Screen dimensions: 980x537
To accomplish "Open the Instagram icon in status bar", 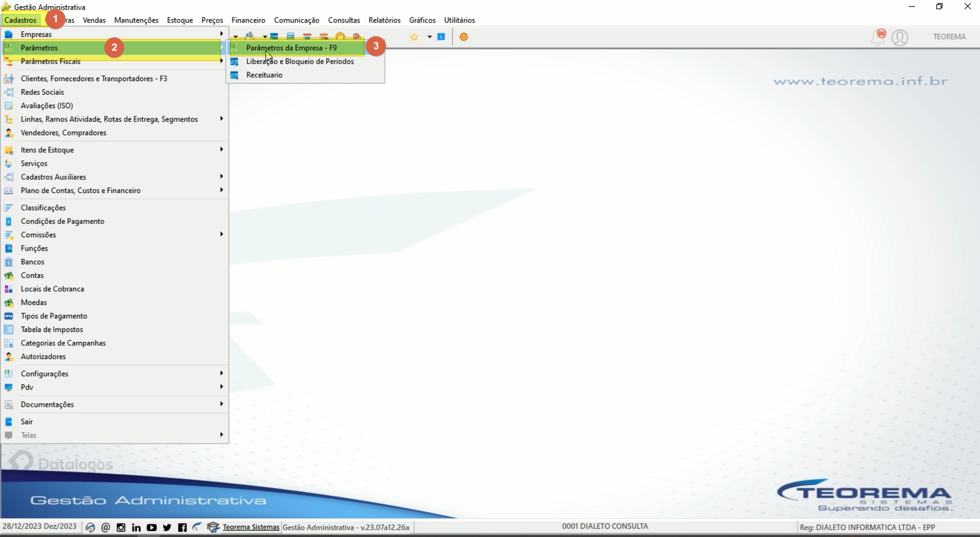I will click(x=121, y=527).
